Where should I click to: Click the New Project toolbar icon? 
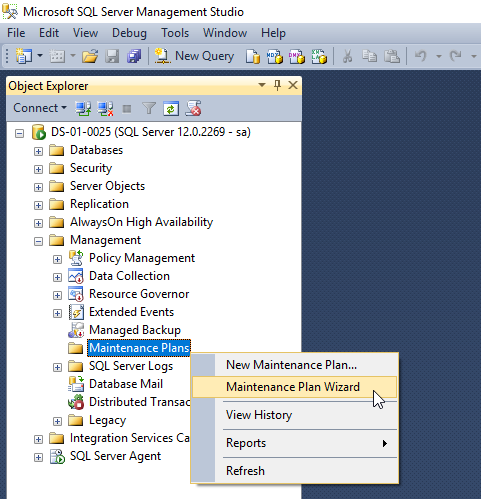pos(24,56)
